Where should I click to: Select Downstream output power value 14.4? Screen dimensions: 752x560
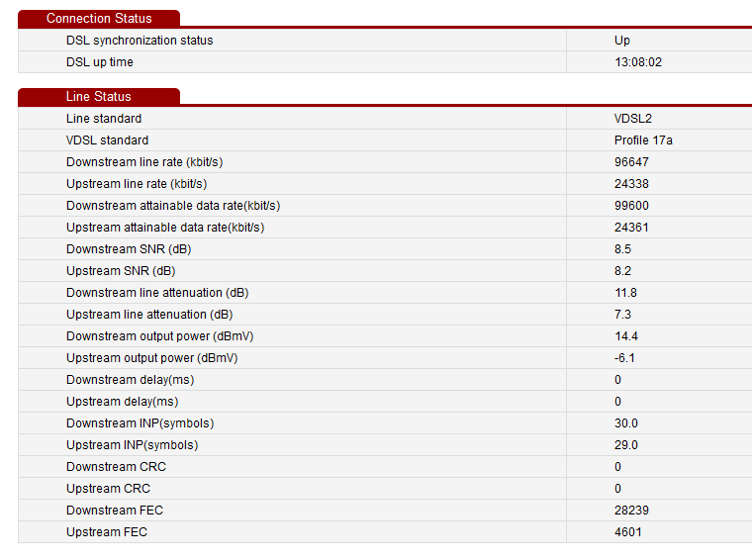click(x=625, y=336)
